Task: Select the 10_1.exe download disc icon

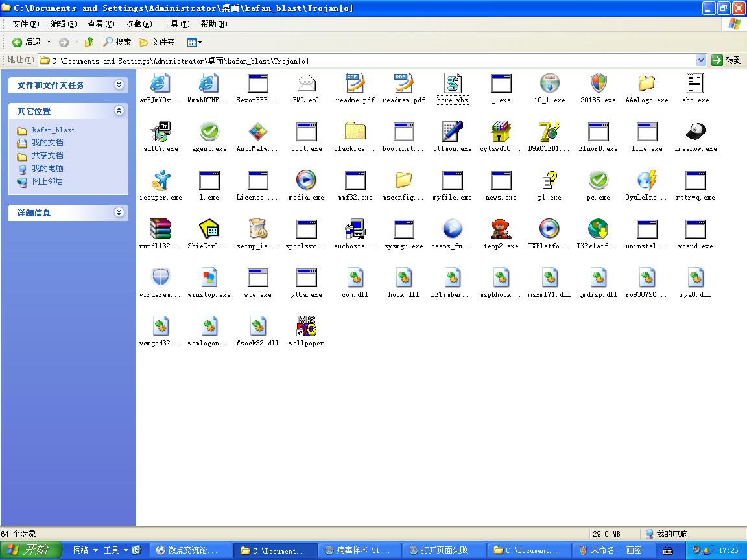Action: 550,84
